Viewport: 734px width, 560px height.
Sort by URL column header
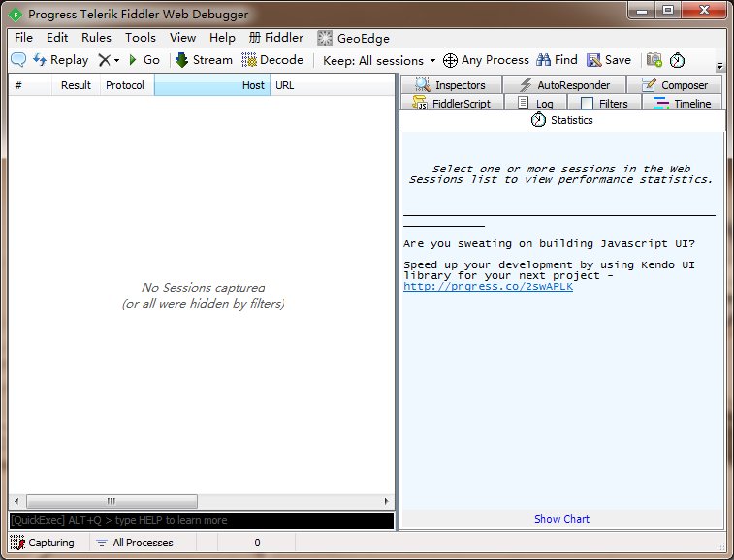coord(333,85)
